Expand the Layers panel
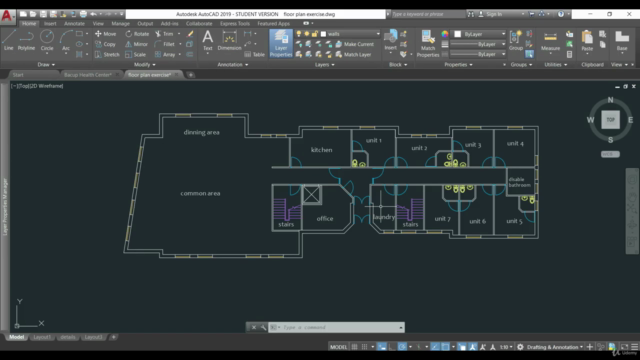Viewport: 640px width, 360px height. [324, 64]
